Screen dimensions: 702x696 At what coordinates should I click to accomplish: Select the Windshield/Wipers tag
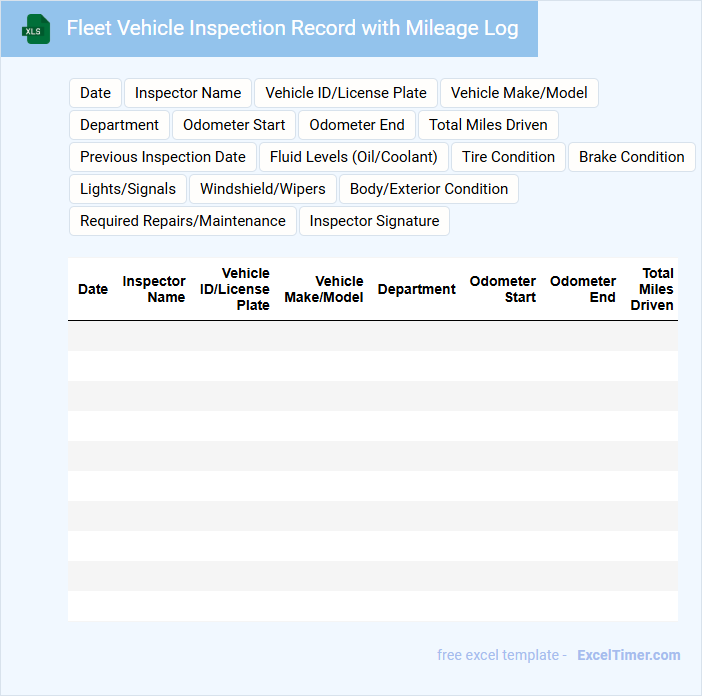263,189
